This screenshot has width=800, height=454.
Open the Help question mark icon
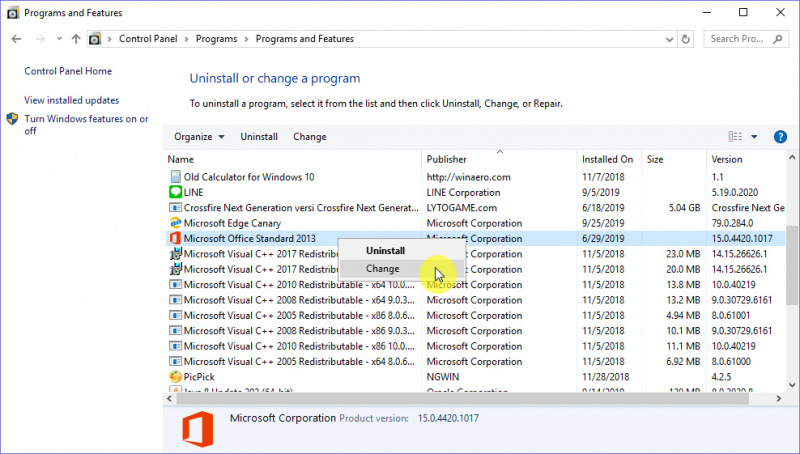780,137
